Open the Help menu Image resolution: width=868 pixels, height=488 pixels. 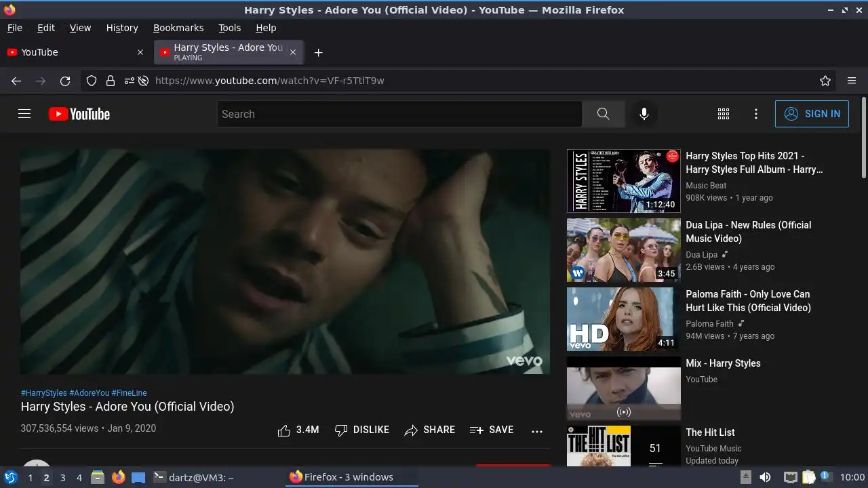[266, 28]
